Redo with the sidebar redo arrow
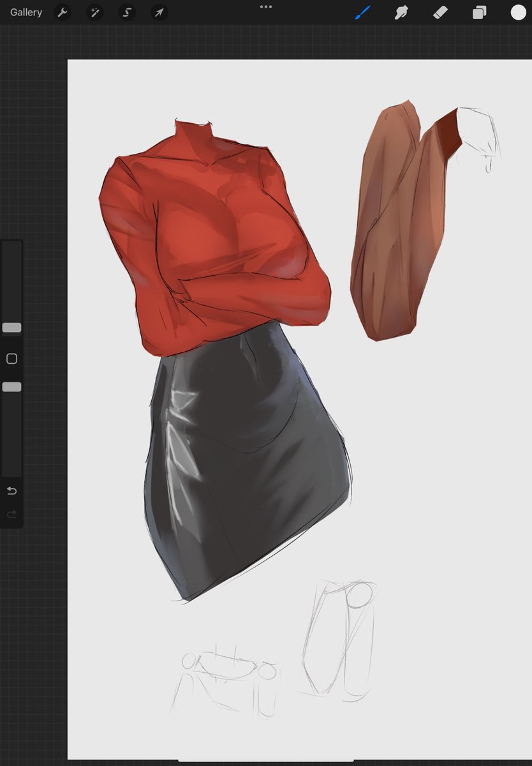Image resolution: width=532 pixels, height=766 pixels. coord(11,514)
